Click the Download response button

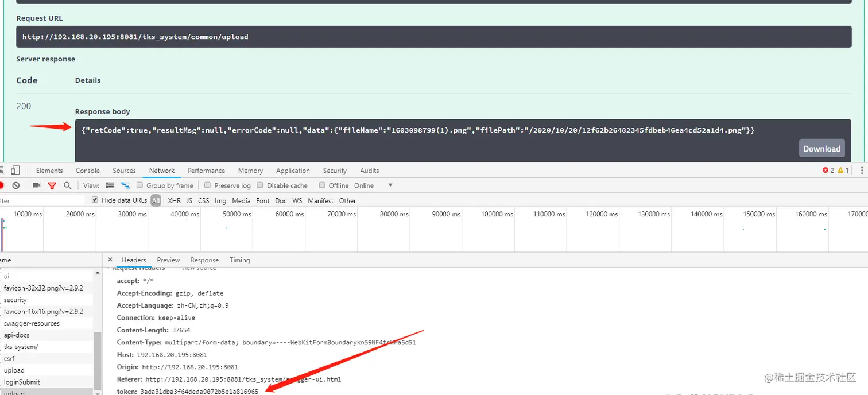point(821,148)
